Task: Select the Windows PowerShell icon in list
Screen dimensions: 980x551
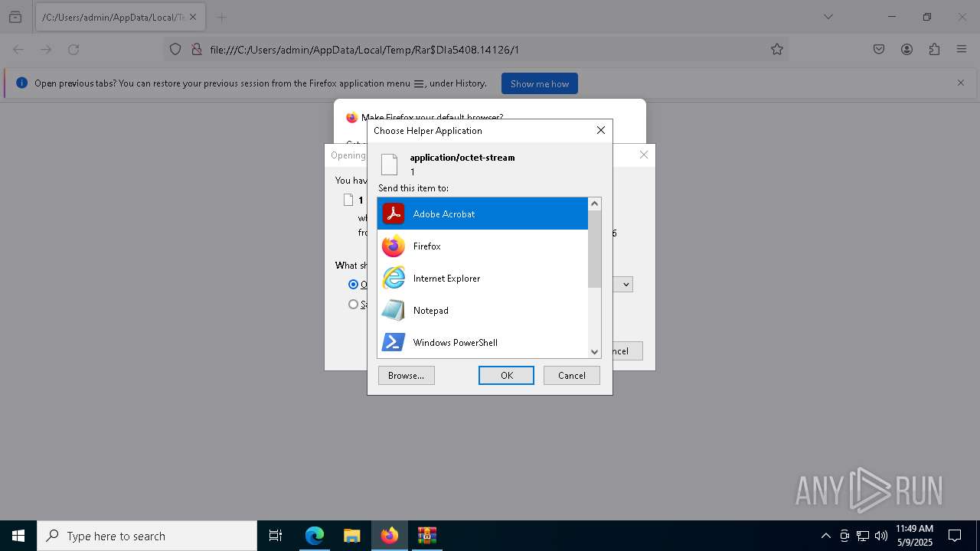Action: tap(394, 342)
